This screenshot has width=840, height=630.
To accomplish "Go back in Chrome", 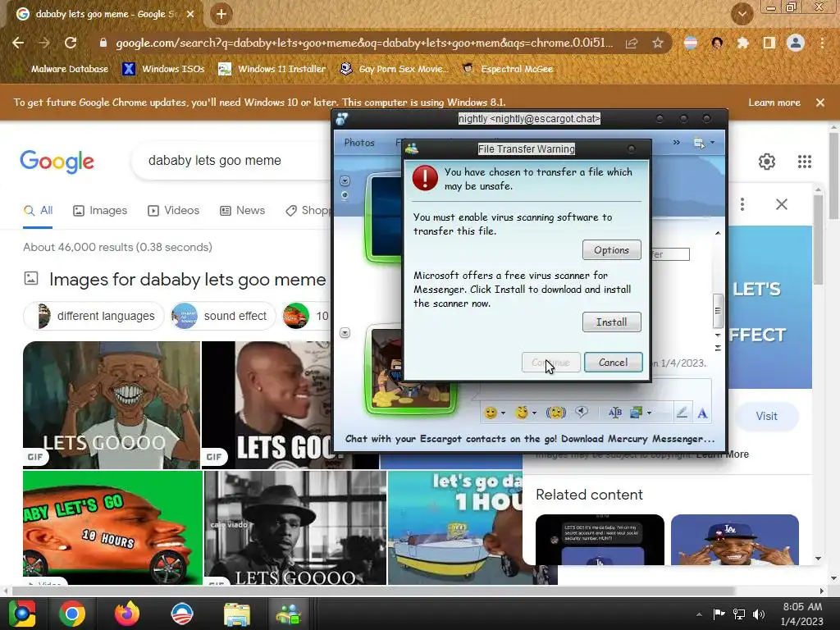I will (18, 43).
